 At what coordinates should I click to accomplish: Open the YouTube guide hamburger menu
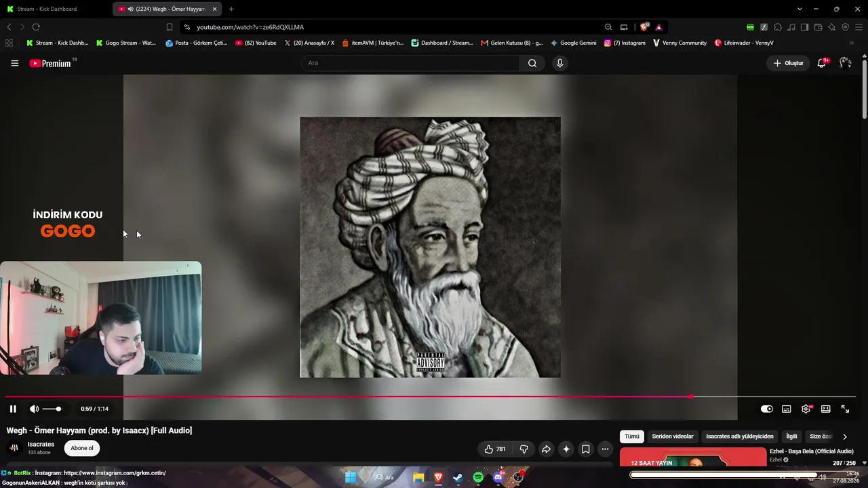click(14, 63)
